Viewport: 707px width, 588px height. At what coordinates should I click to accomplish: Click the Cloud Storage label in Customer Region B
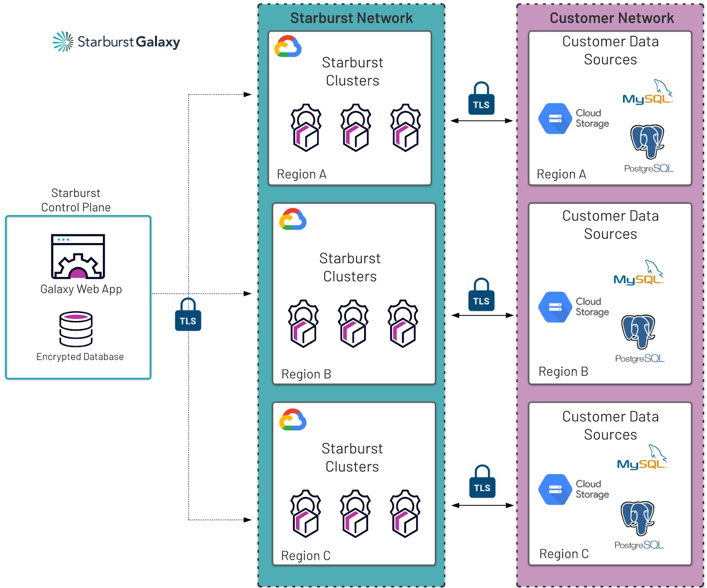click(592, 307)
